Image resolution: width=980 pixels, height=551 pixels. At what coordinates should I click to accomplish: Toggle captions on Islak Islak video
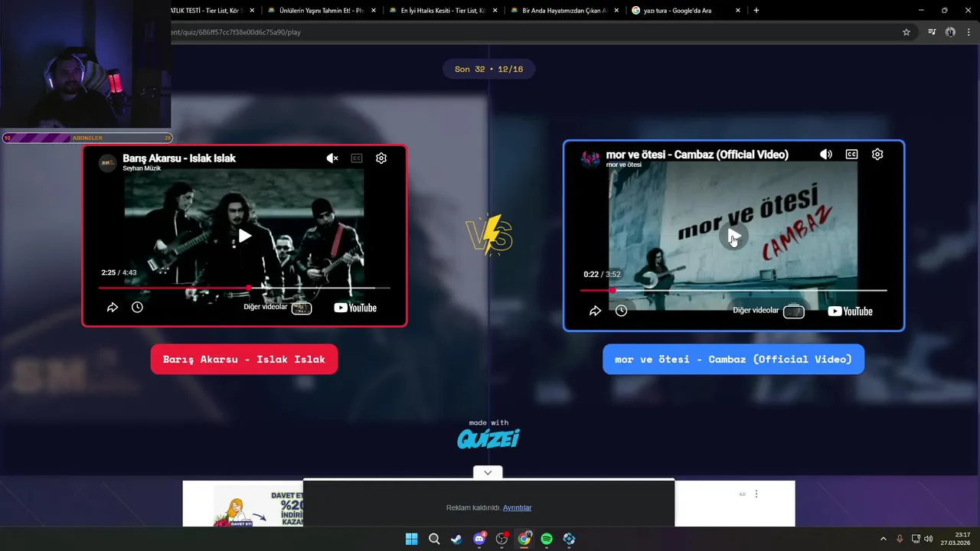pyautogui.click(x=357, y=158)
